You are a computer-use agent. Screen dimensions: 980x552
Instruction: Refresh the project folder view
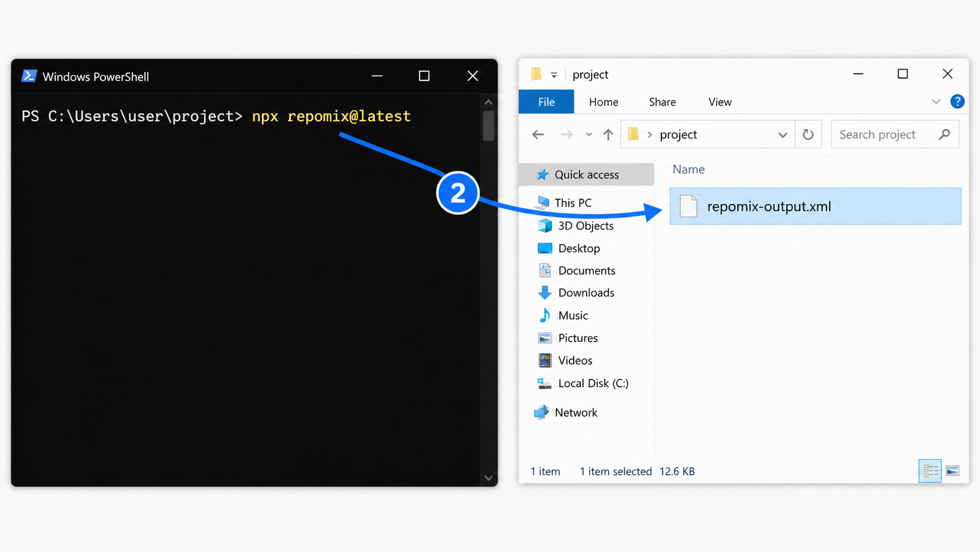pyautogui.click(x=808, y=135)
